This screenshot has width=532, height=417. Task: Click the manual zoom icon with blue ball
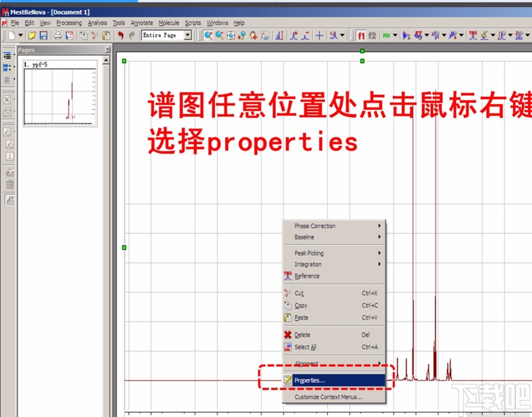click(x=242, y=35)
